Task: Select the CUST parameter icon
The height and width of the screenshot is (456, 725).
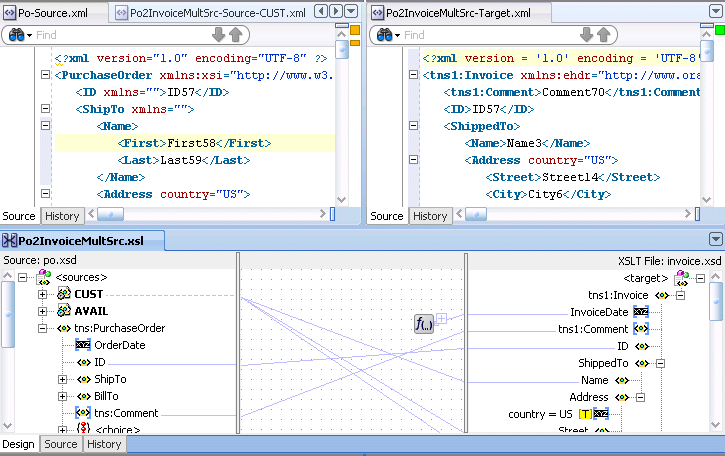Action: point(64,294)
